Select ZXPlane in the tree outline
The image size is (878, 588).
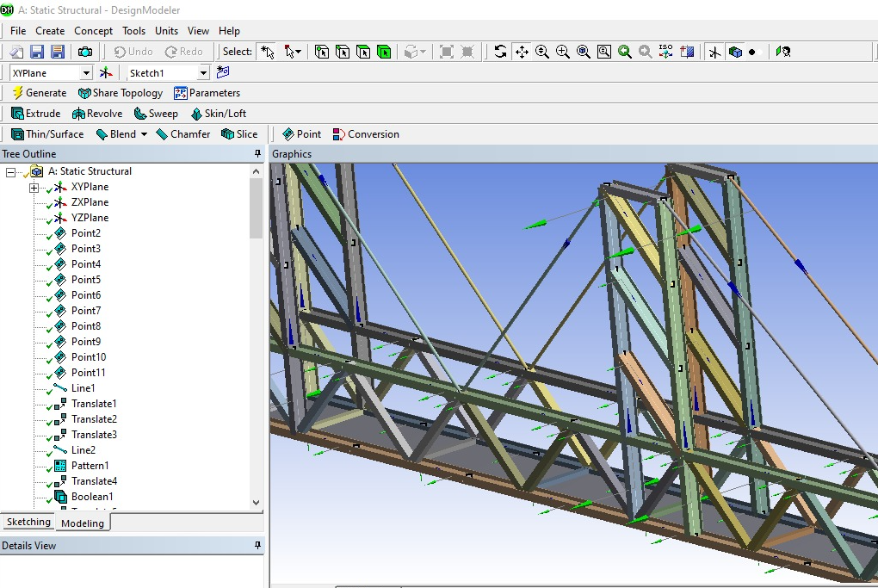coord(90,202)
